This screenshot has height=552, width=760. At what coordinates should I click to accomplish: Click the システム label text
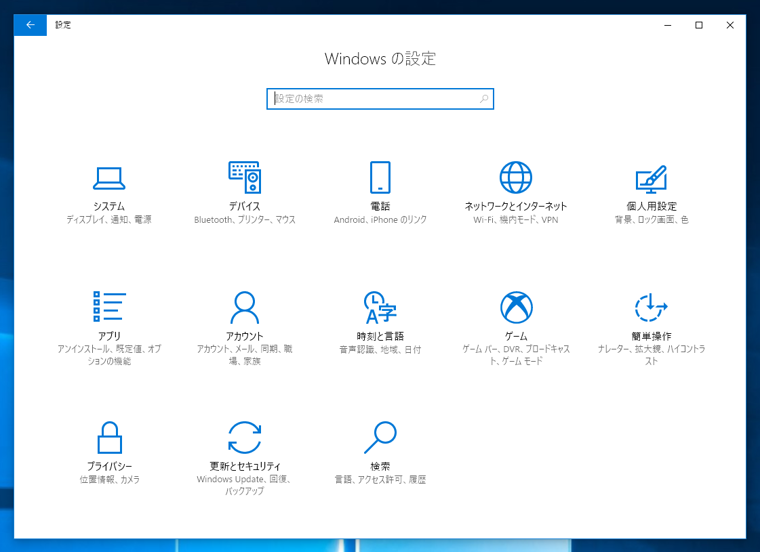click(x=109, y=206)
